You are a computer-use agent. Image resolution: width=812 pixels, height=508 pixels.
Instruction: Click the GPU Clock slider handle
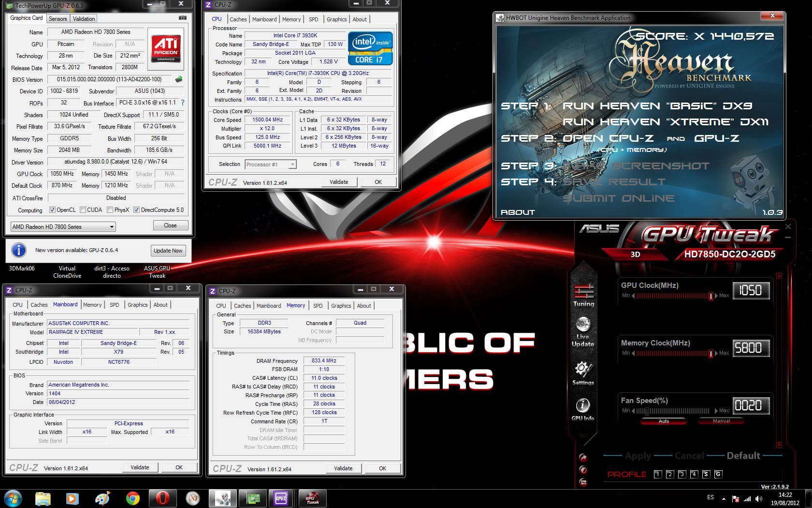[710, 296]
